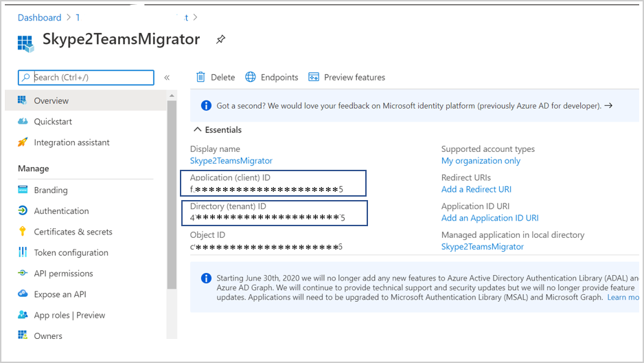Click the Authentication arrow icon
644x363 pixels.
pos(23,210)
